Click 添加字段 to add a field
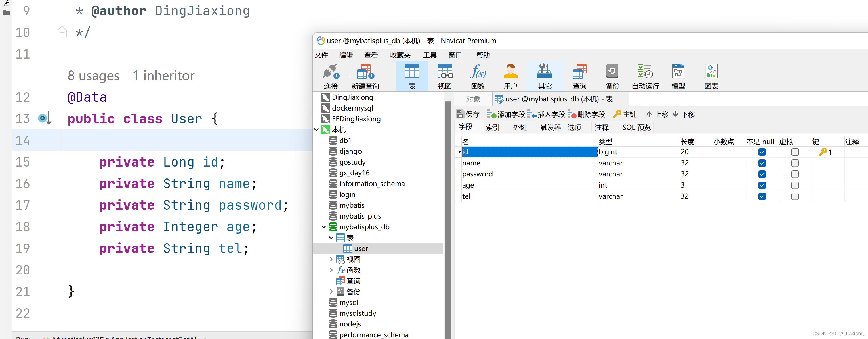The height and width of the screenshot is (339, 868). click(506, 114)
